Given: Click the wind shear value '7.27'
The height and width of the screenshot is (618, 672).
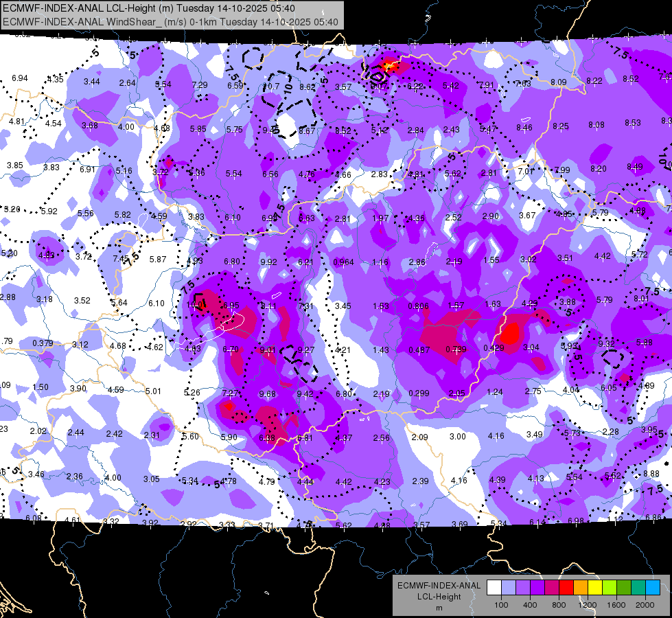Looking at the screenshot, I should pyautogui.click(x=230, y=393).
